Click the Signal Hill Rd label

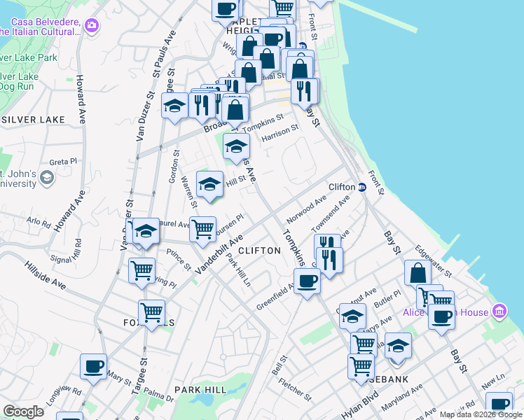(x=66, y=251)
